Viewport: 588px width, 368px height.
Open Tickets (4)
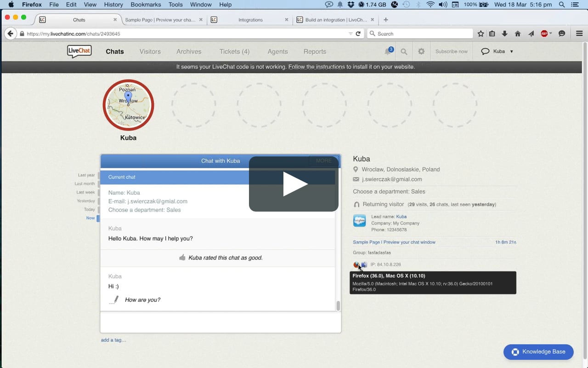234,52
